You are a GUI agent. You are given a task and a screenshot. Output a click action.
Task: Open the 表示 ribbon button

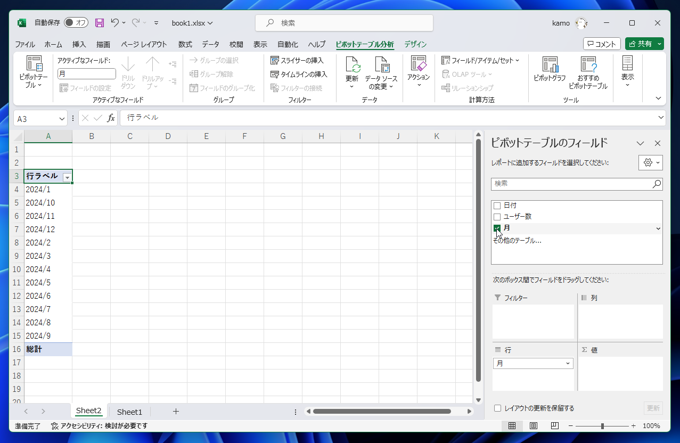pyautogui.click(x=628, y=72)
